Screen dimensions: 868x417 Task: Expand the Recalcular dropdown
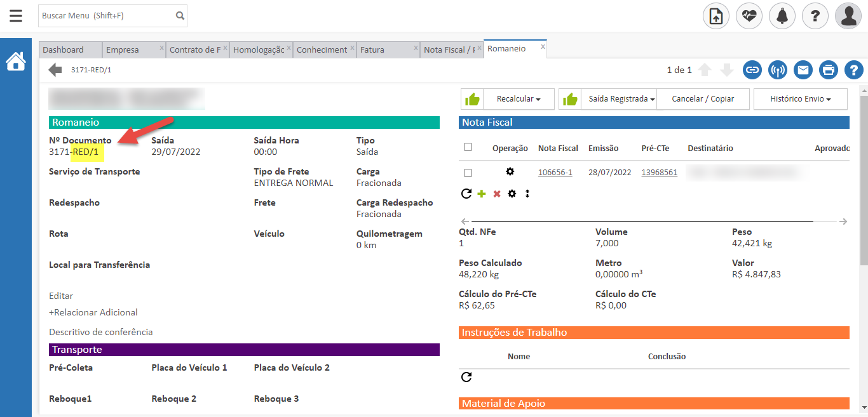(519, 99)
